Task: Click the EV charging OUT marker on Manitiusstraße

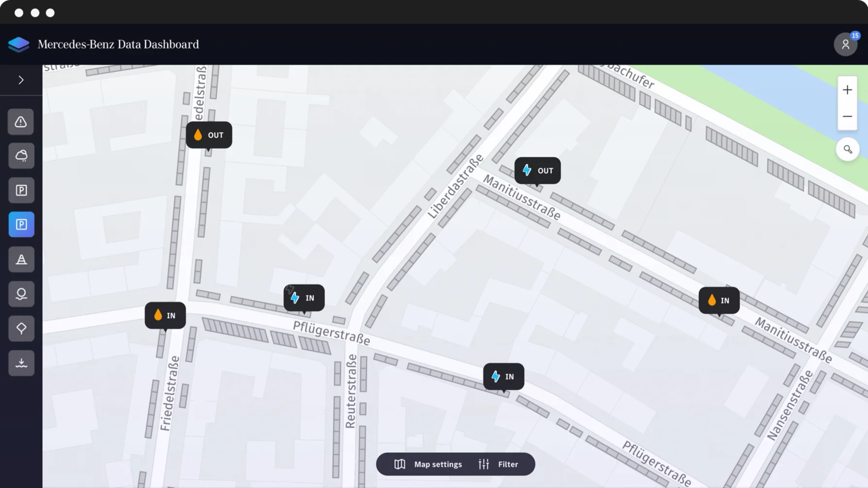Action: (x=537, y=170)
